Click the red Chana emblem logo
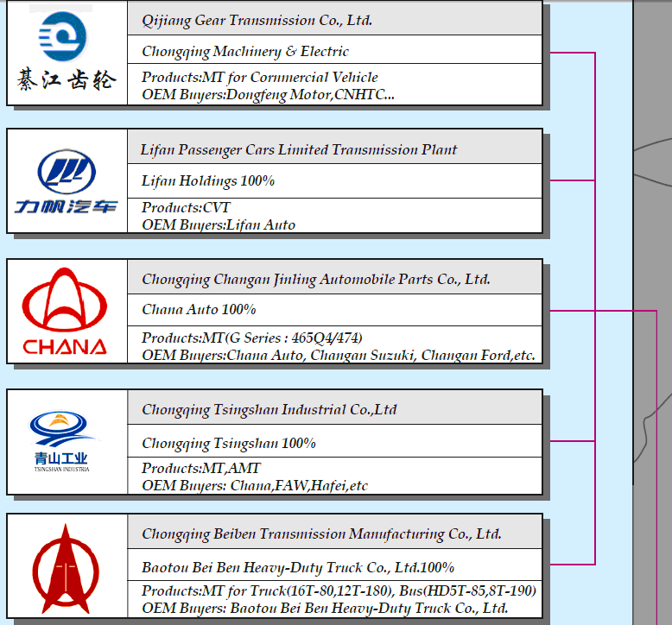Image resolution: width=672 pixels, height=625 pixels. click(x=64, y=300)
